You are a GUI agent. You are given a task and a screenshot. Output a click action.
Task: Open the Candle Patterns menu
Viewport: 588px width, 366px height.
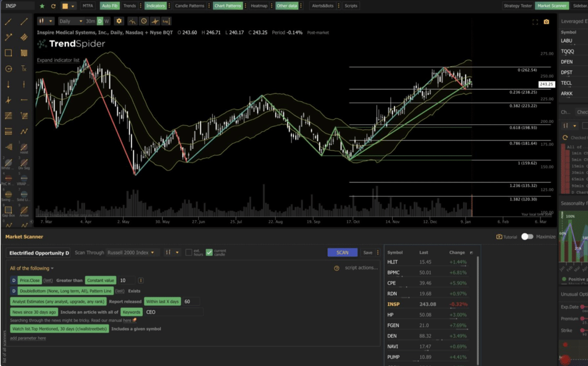coord(189,6)
